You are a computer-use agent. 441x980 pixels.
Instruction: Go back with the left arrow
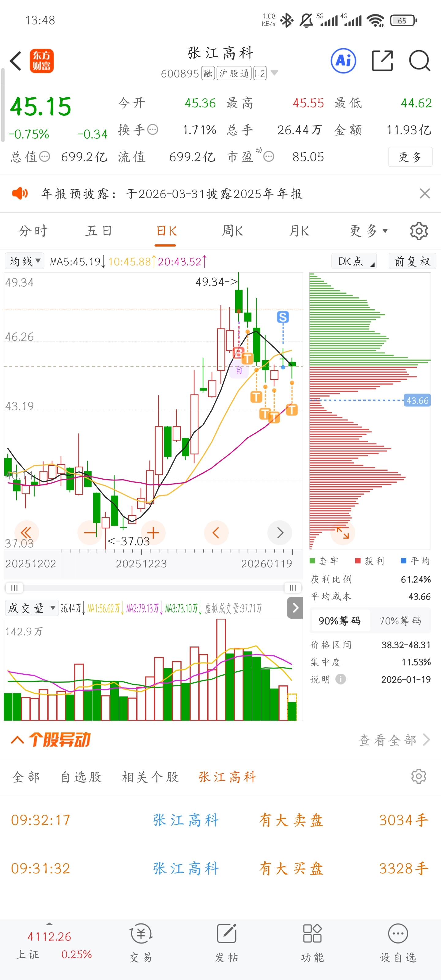(16, 61)
